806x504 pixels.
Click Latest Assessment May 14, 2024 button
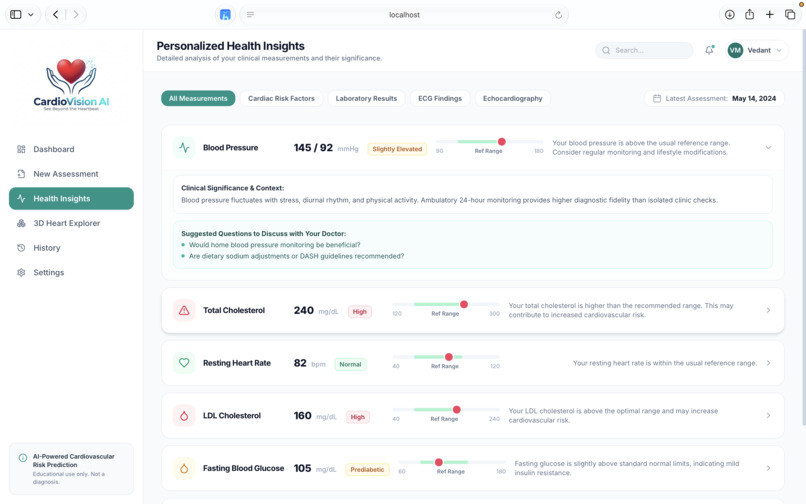(715, 98)
